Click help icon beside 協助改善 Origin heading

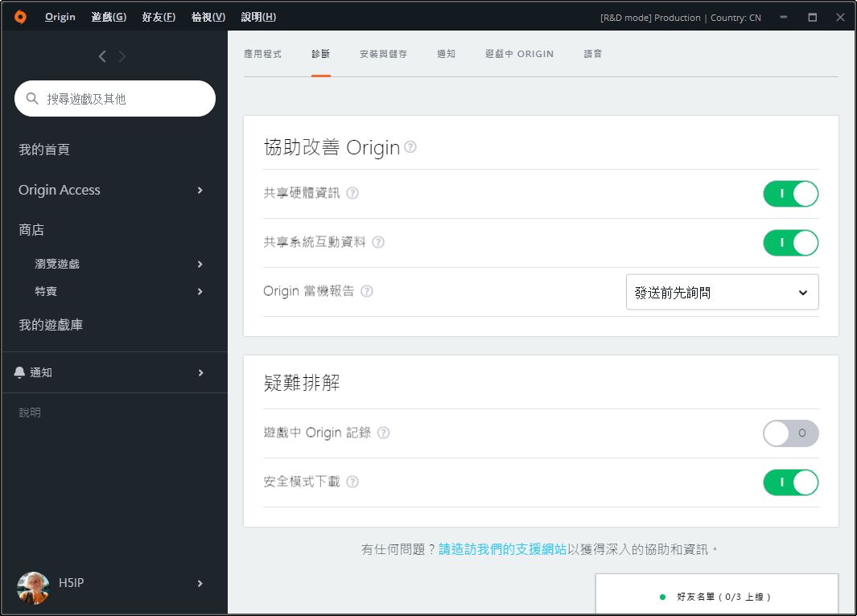[410, 147]
